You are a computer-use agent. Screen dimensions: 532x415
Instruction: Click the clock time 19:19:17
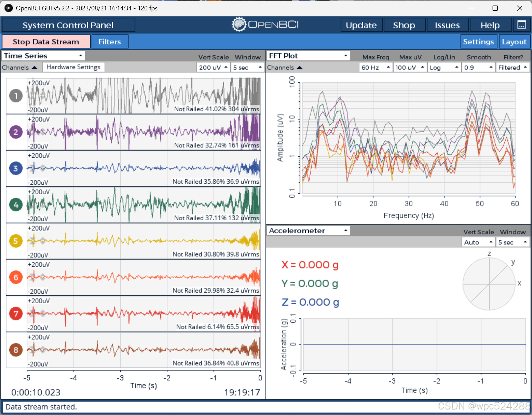point(242,393)
